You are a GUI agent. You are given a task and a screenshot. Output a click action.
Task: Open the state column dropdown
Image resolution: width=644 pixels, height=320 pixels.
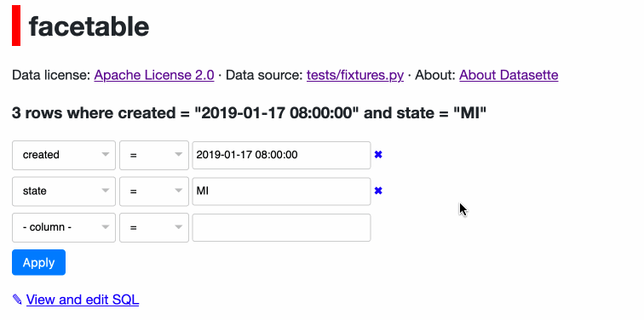[x=64, y=191]
